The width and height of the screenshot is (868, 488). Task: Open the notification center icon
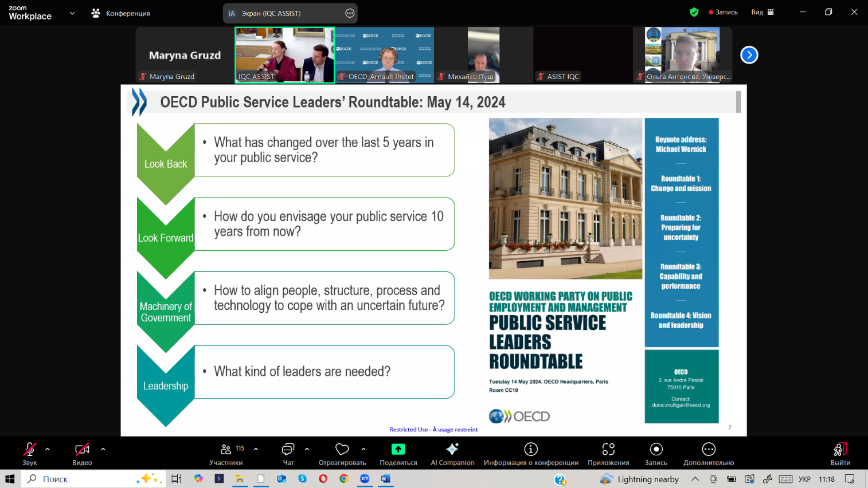(850, 479)
